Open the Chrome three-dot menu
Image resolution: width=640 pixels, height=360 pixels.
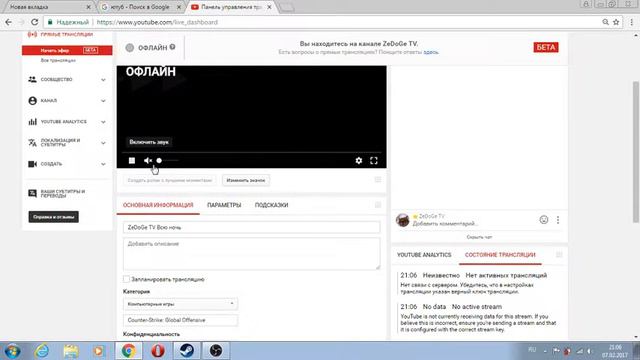[631, 22]
